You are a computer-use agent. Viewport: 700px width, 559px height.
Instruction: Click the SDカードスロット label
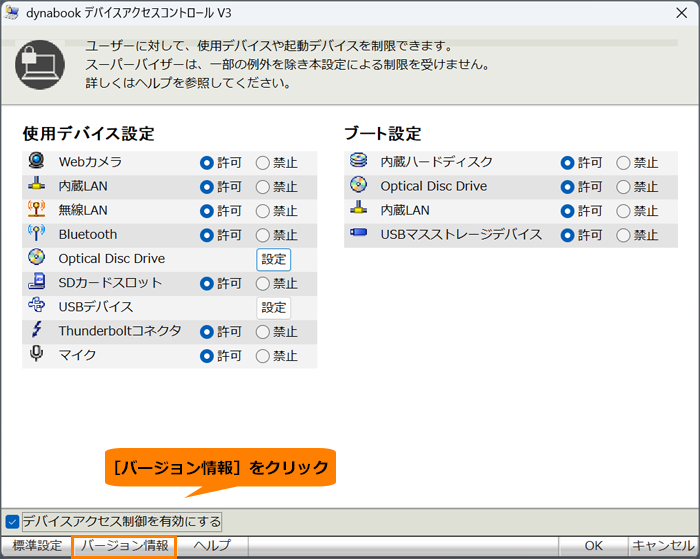[x=110, y=283]
